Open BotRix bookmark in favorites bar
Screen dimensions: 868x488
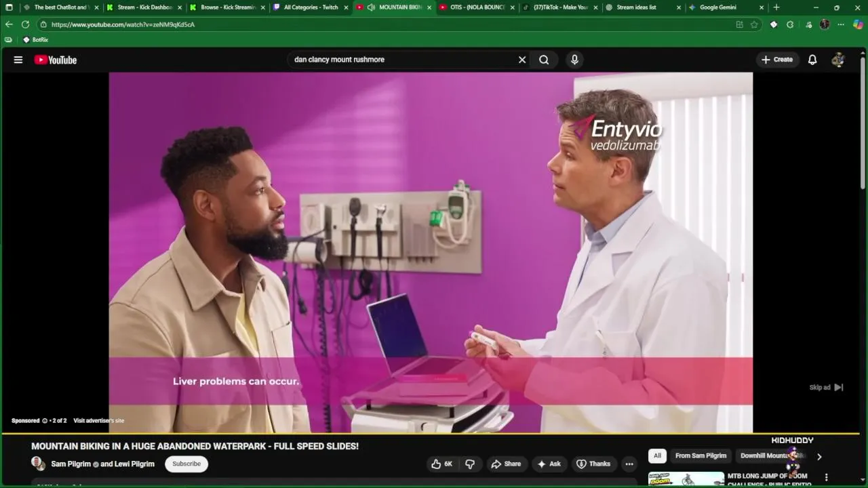[x=35, y=40]
